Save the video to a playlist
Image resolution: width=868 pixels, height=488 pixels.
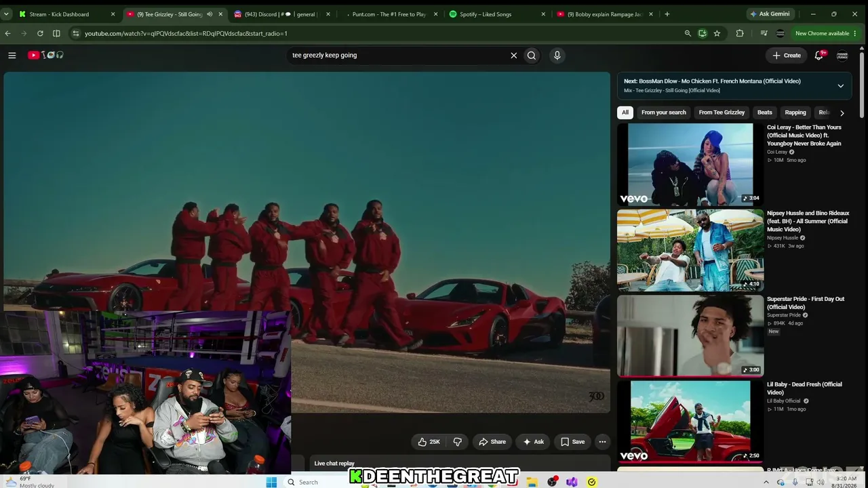pyautogui.click(x=573, y=442)
